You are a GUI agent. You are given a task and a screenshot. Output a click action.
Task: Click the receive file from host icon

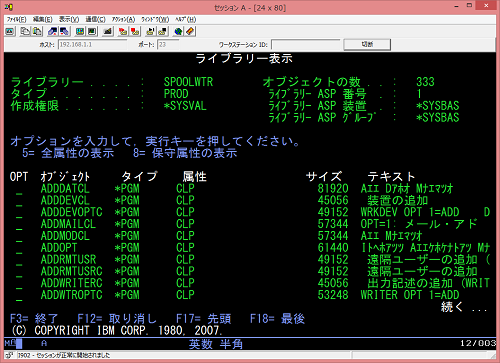(x=64, y=31)
